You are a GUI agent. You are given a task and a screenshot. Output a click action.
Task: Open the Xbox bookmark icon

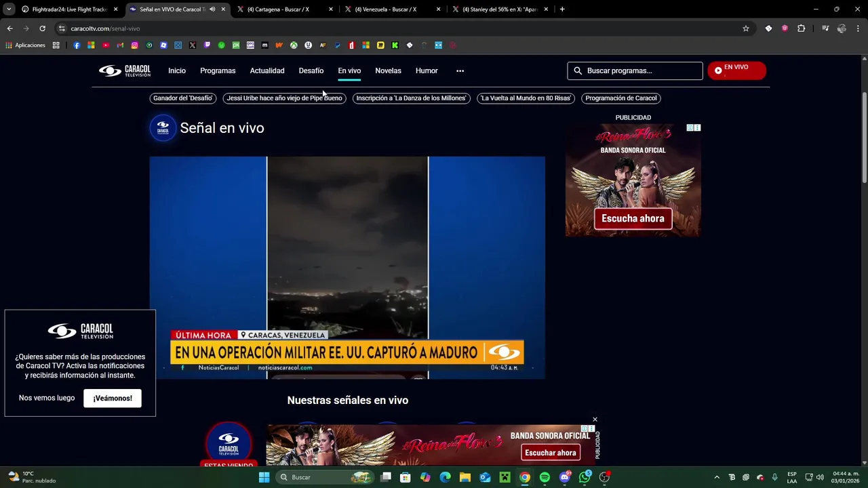click(294, 45)
